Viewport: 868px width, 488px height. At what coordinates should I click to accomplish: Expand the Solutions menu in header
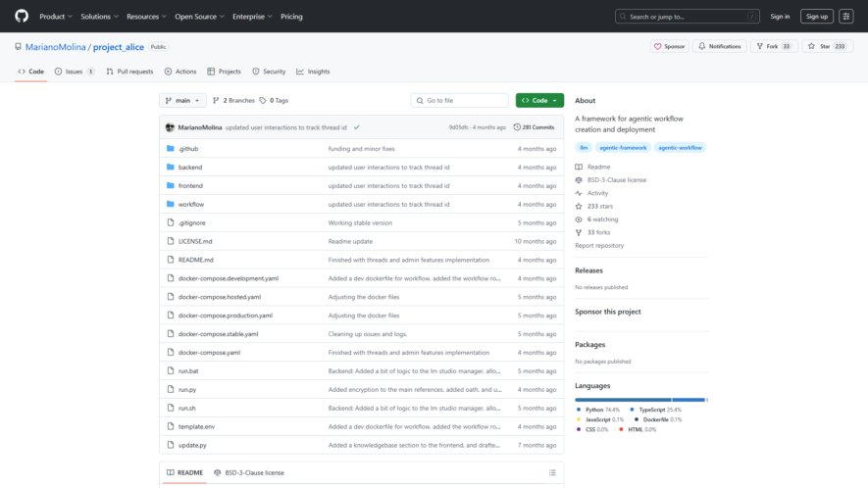[x=100, y=17]
